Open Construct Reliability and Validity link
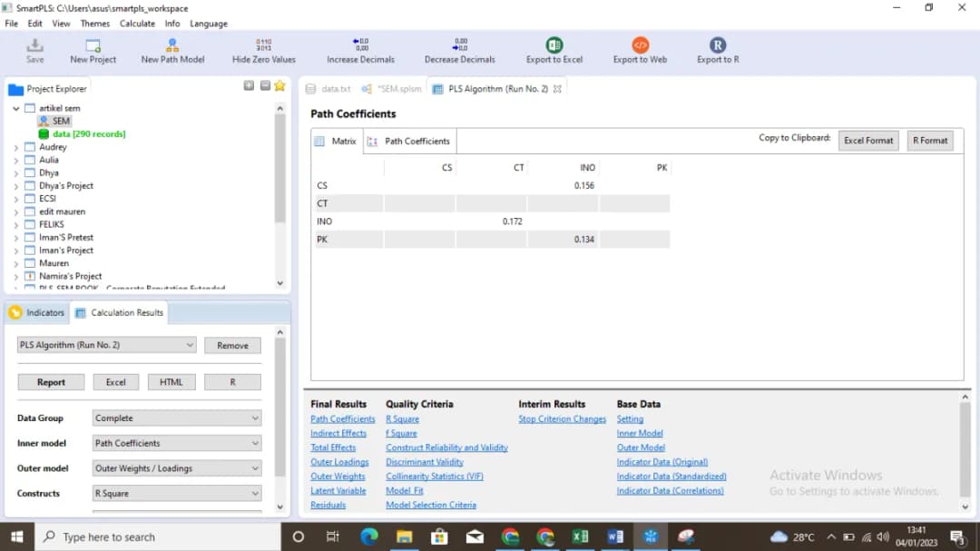The height and width of the screenshot is (551, 980). 446,448
